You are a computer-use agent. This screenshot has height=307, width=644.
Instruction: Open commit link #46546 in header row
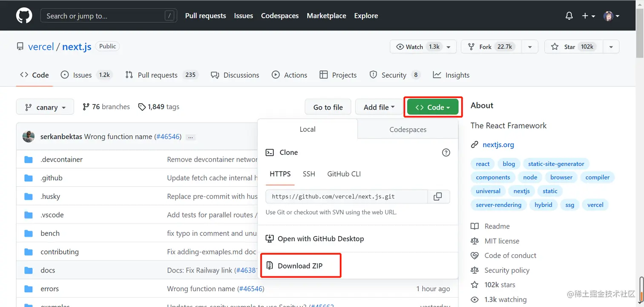click(x=167, y=137)
